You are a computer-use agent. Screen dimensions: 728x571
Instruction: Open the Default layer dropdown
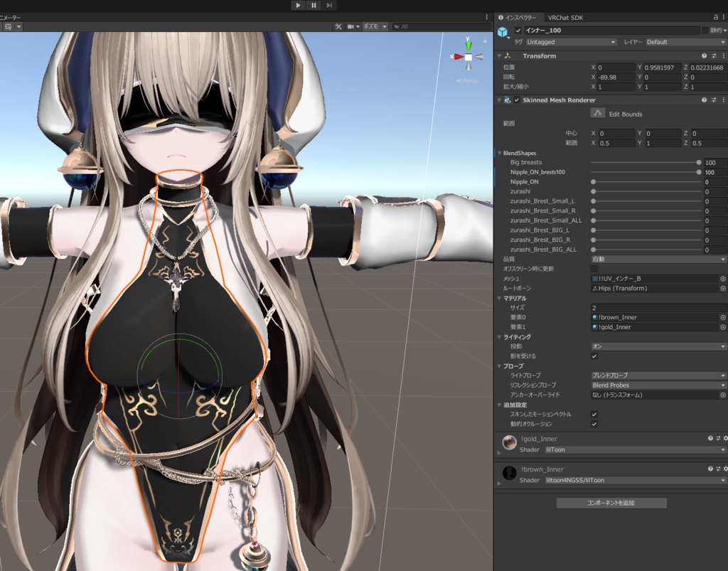[x=686, y=42]
